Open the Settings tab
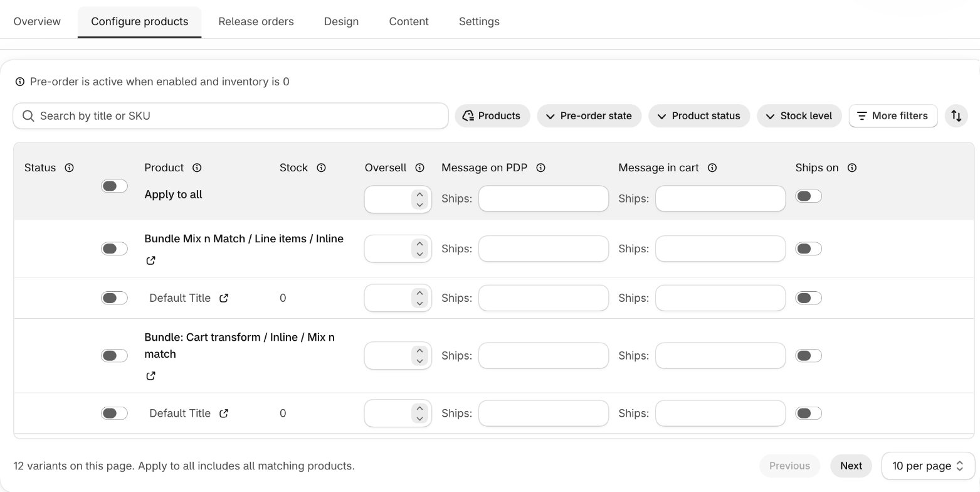 (479, 21)
